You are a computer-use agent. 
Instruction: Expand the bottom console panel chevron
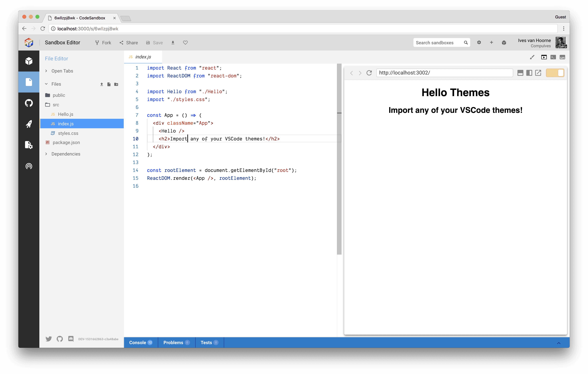pos(559,343)
